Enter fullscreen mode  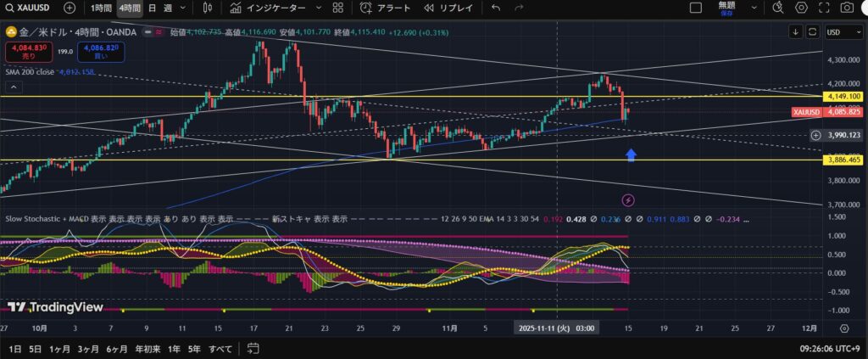(824, 8)
